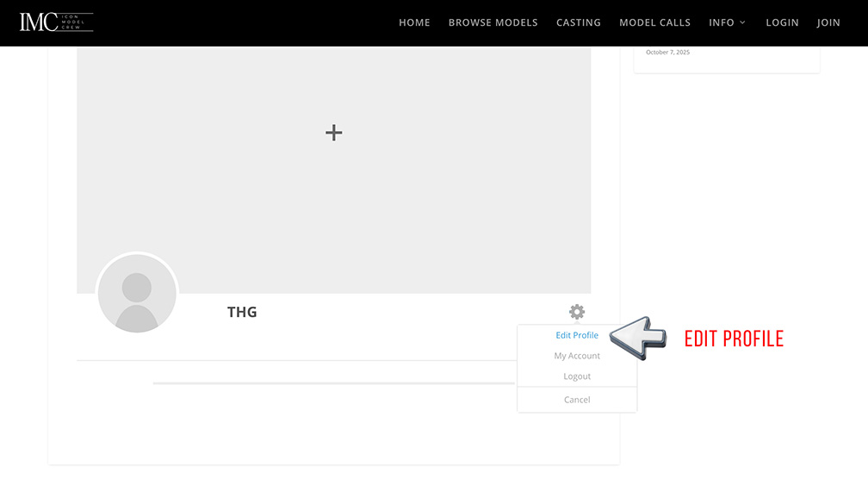The width and height of the screenshot is (868, 485).
Task: Click the October 7, 2025 date in the sidebar
Action: [667, 53]
